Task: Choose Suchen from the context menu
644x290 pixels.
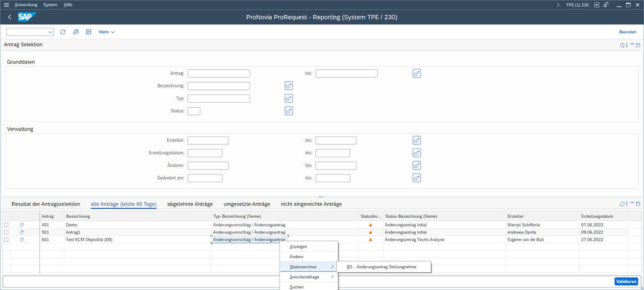Action: pyautogui.click(x=308, y=287)
